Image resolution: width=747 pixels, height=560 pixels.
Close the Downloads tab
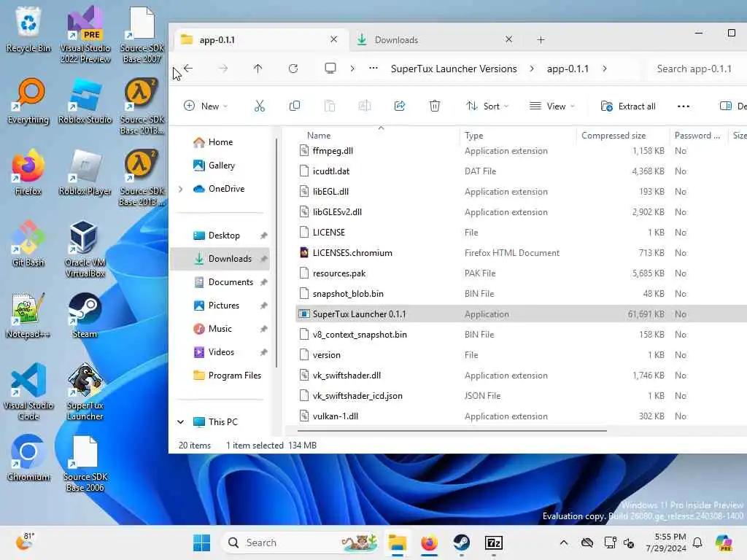[x=508, y=39]
